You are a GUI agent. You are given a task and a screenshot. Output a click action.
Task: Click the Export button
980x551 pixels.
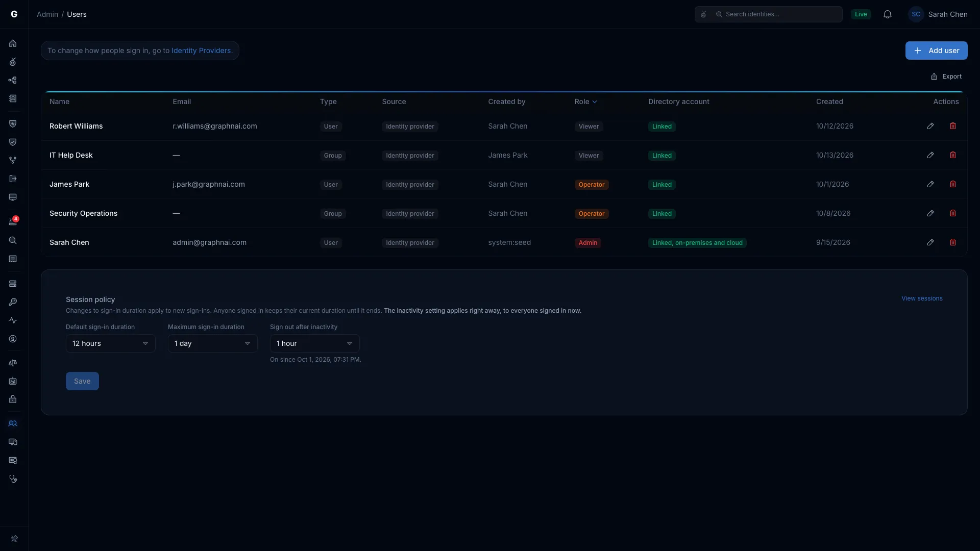946,77
